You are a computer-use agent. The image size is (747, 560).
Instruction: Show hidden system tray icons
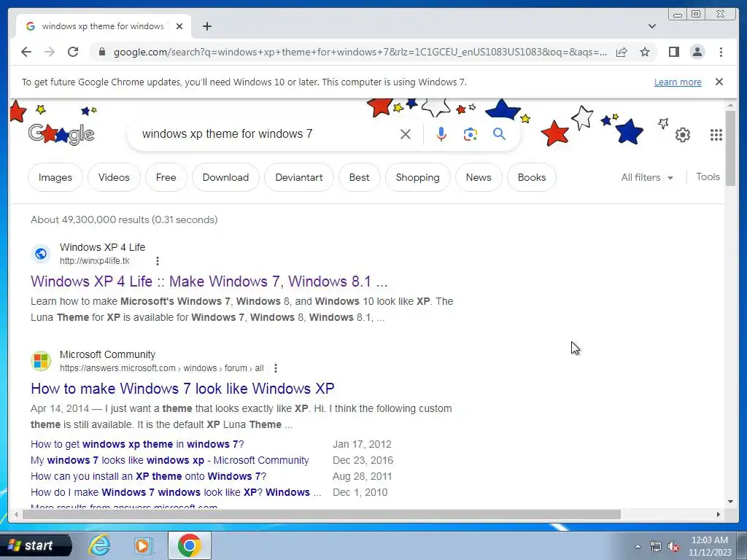[x=638, y=546]
